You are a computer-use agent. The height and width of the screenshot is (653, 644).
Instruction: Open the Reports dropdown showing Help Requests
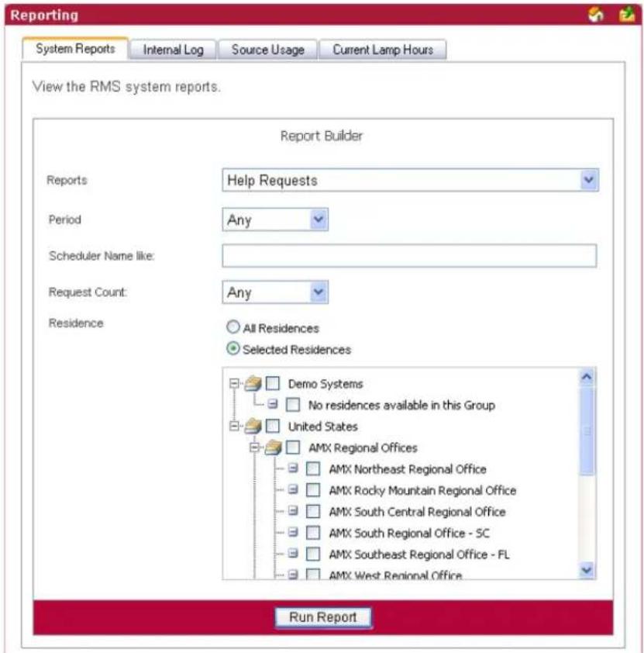[410, 180]
